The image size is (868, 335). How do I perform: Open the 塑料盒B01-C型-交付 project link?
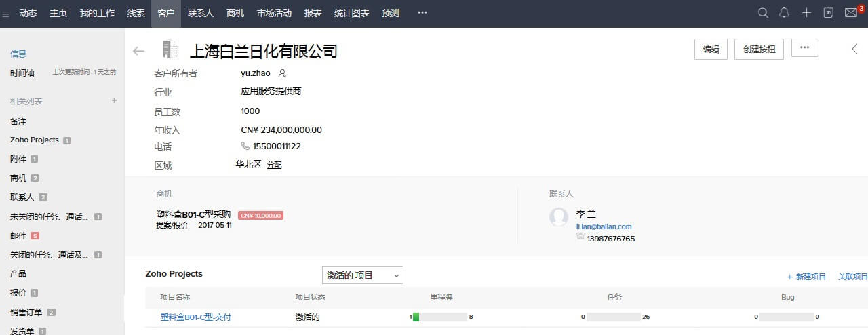tap(196, 317)
